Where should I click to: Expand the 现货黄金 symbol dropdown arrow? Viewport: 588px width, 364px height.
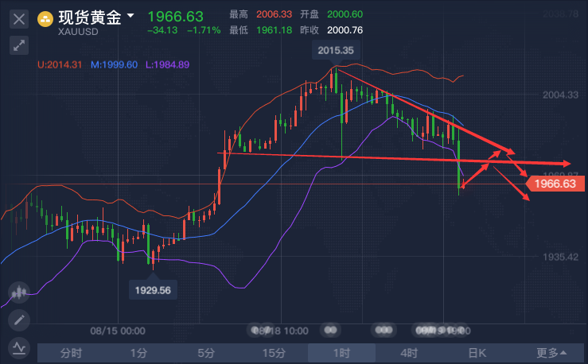click(x=130, y=15)
